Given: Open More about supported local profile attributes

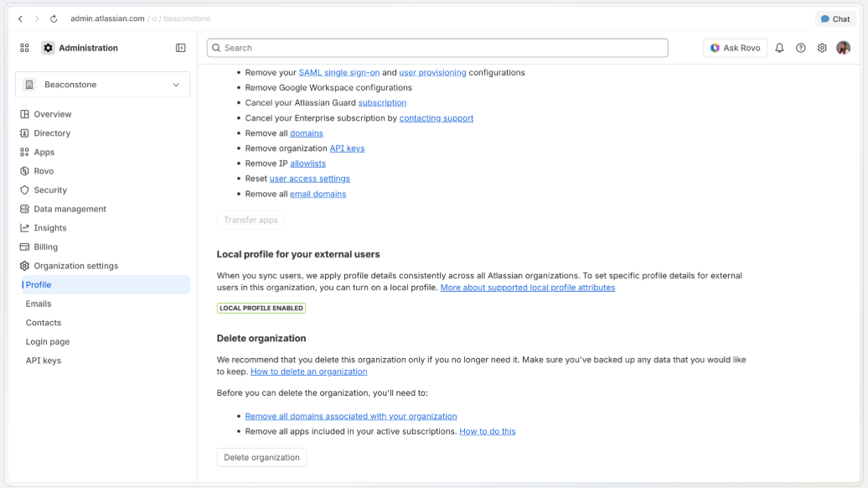Looking at the screenshot, I should click(528, 288).
